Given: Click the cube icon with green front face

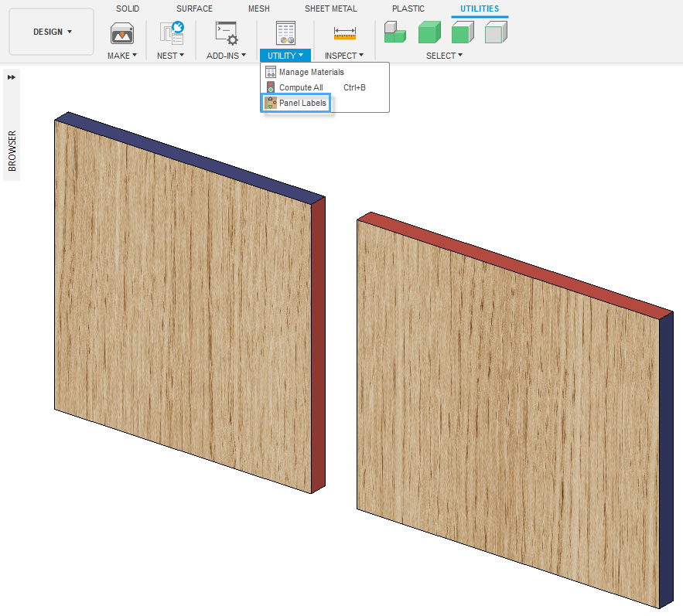Looking at the screenshot, I should (463, 32).
